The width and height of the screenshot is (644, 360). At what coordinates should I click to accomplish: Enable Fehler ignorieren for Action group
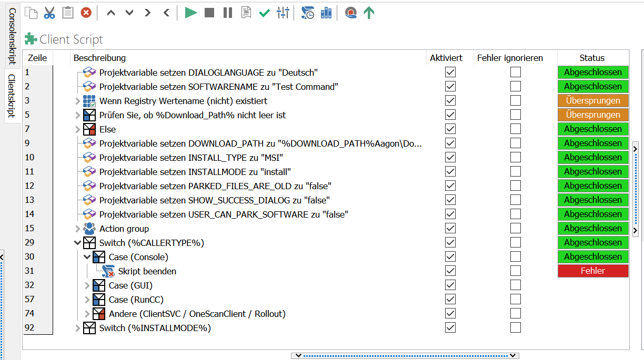[516, 229]
